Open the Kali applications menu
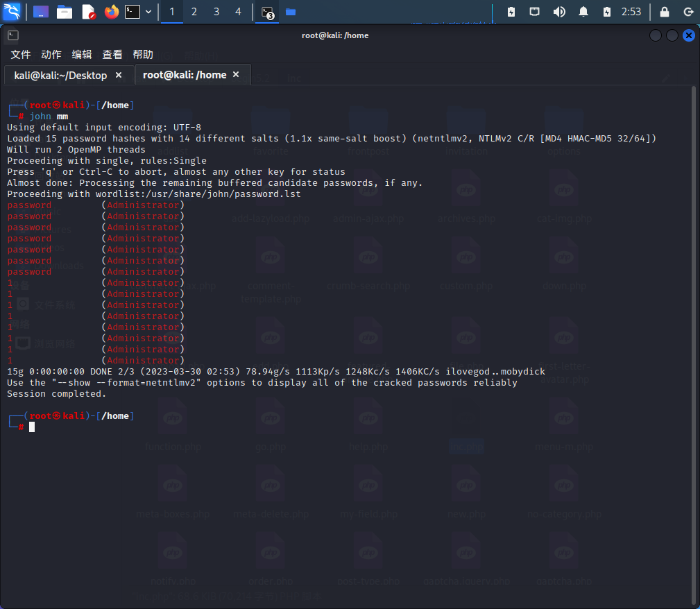The height and width of the screenshot is (609, 700). [x=12, y=12]
